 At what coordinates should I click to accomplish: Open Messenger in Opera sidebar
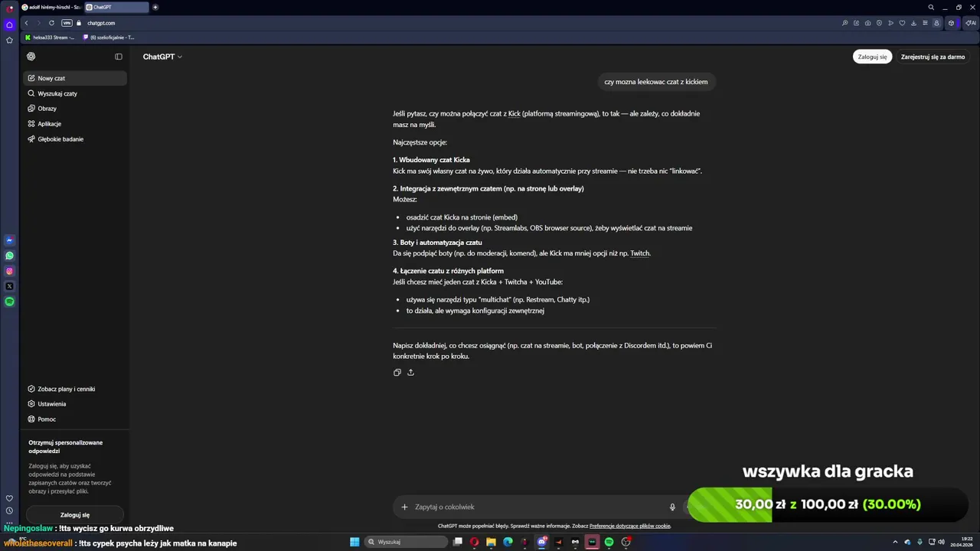(9, 240)
